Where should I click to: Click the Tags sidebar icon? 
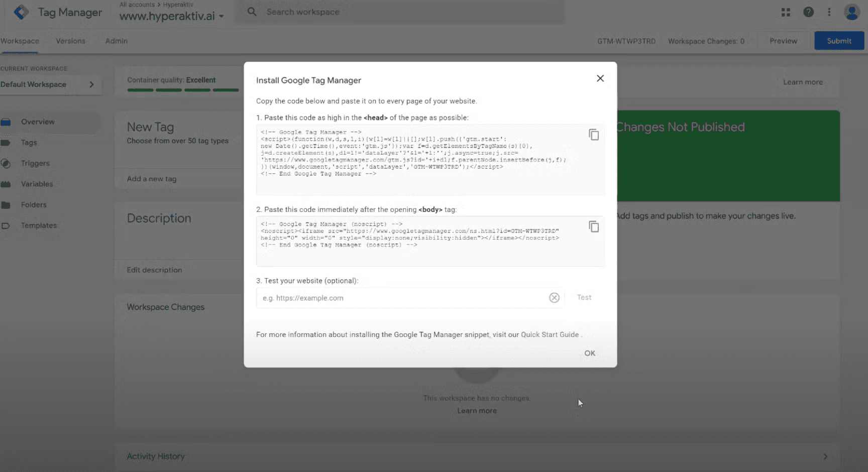point(6,143)
